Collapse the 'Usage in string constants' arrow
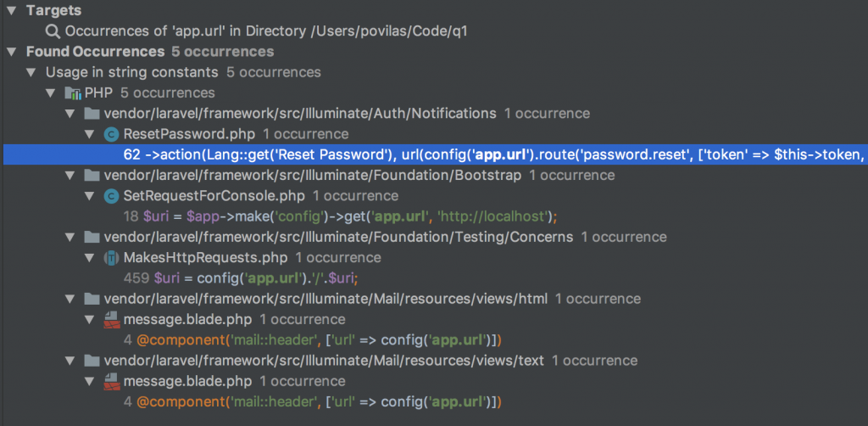Screen dimensions: 868x426 tap(31, 73)
